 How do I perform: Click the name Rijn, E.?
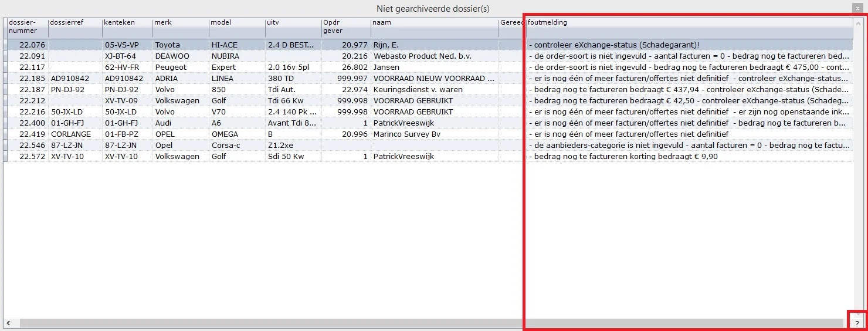tap(386, 45)
